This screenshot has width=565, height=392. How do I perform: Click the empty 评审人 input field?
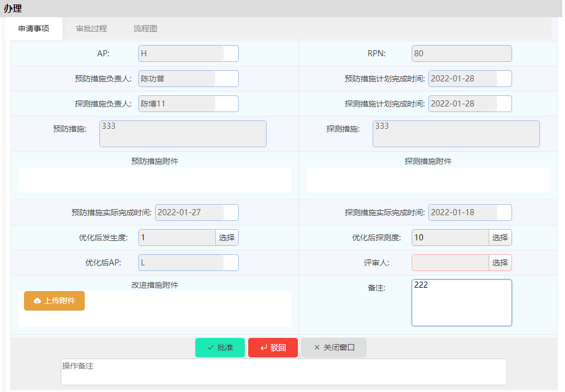coord(450,263)
